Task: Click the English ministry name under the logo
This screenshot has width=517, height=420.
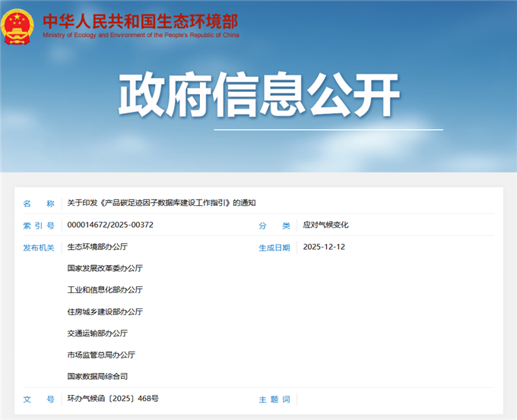Action: [141, 35]
